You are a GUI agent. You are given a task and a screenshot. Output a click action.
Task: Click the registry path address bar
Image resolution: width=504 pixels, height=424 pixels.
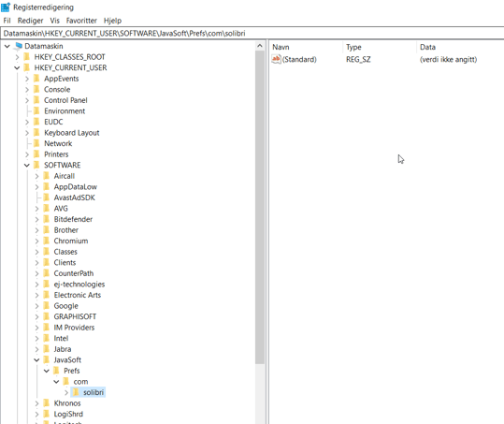pos(252,34)
